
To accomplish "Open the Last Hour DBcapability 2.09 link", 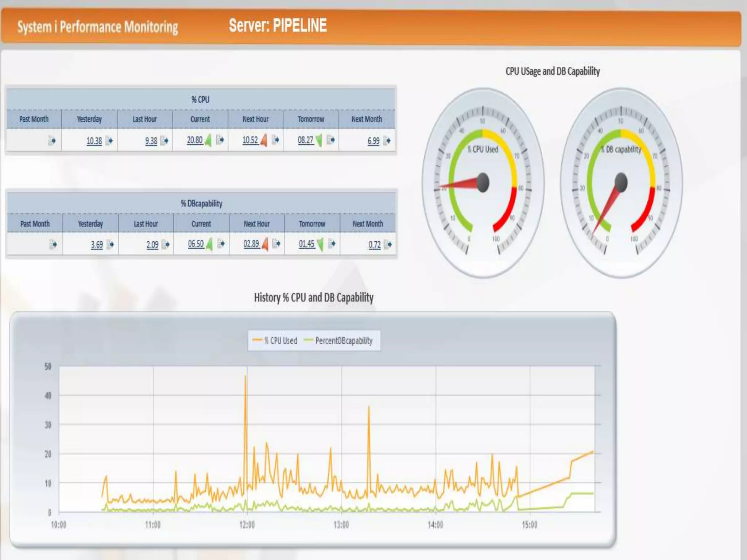I will (152, 245).
